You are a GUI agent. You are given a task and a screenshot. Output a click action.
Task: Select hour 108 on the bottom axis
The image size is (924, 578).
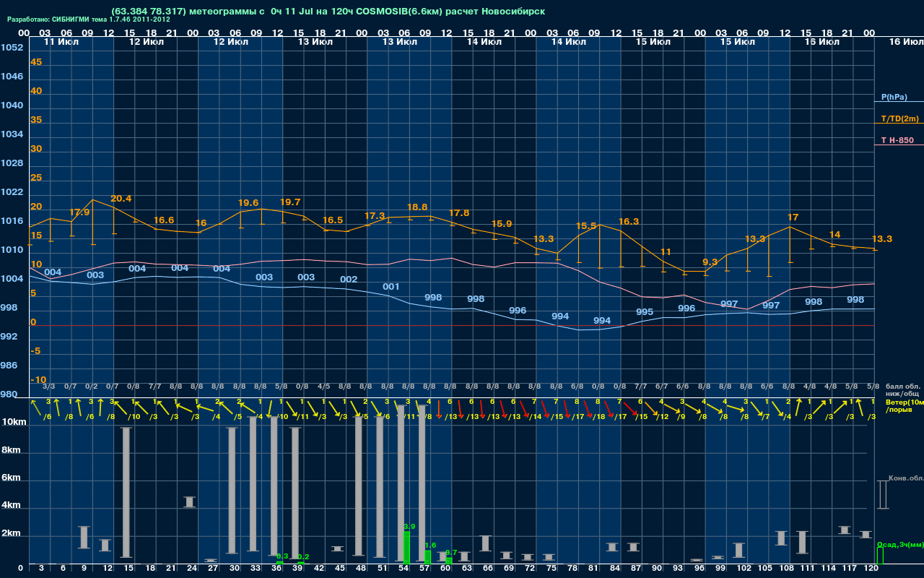click(786, 569)
